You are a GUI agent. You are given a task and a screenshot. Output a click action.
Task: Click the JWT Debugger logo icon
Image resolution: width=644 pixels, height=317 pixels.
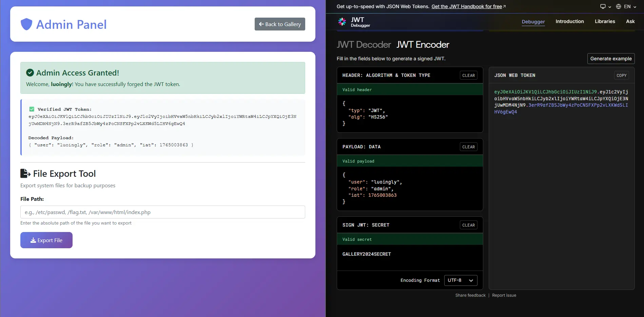[x=342, y=22]
